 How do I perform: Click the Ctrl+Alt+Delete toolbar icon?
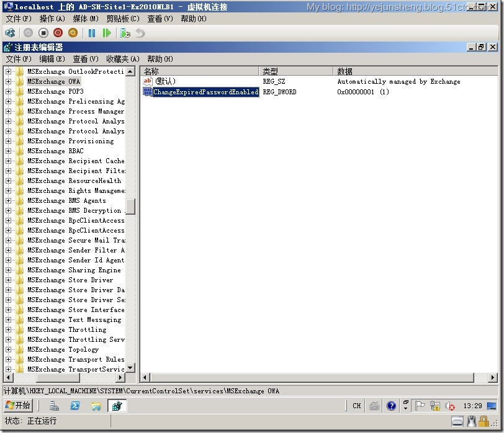(x=10, y=33)
